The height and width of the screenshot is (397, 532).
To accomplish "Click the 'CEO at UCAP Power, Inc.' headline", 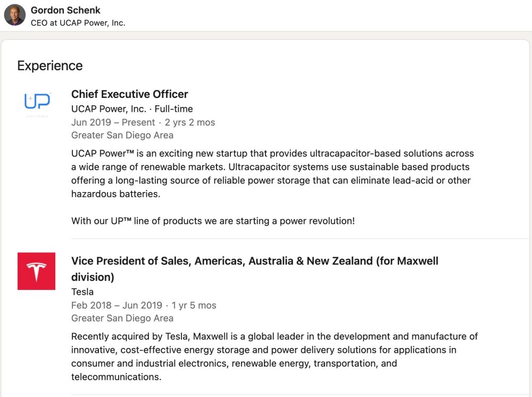I will 78,23.
